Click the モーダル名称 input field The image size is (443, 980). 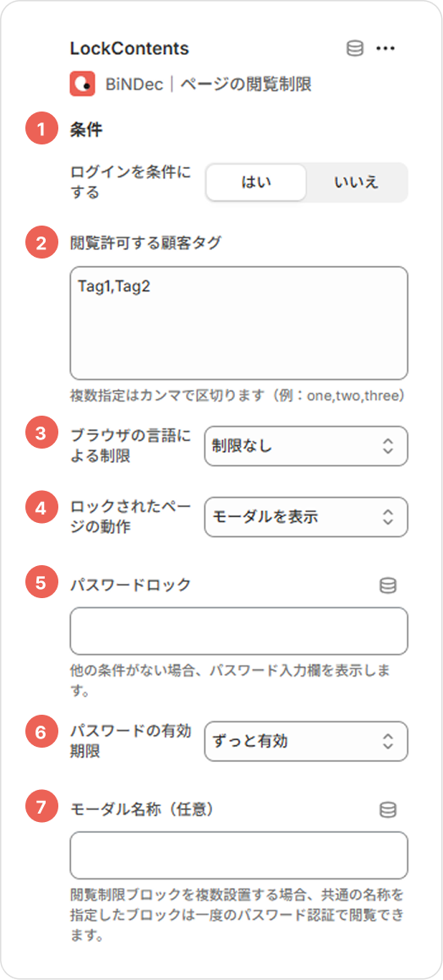pyautogui.click(x=239, y=856)
